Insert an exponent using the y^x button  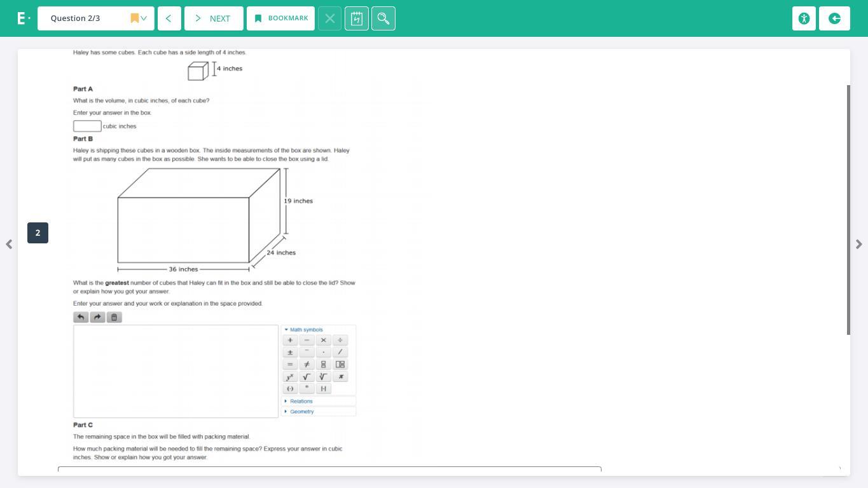(x=290, y=377)
